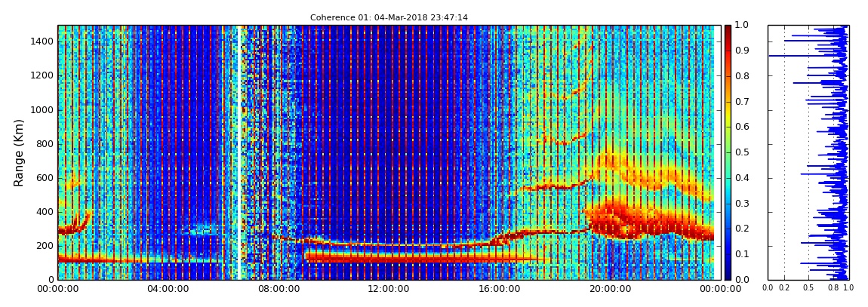The width and height of the screenshot is (868, 307).
Task: Click the 0.5 tick under the profile plot
Action: tap(809, 289)
